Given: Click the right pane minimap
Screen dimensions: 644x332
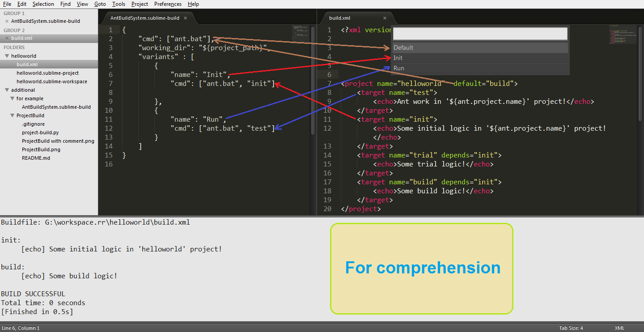Looking at the screenshot, I should (x=623, y=35).
